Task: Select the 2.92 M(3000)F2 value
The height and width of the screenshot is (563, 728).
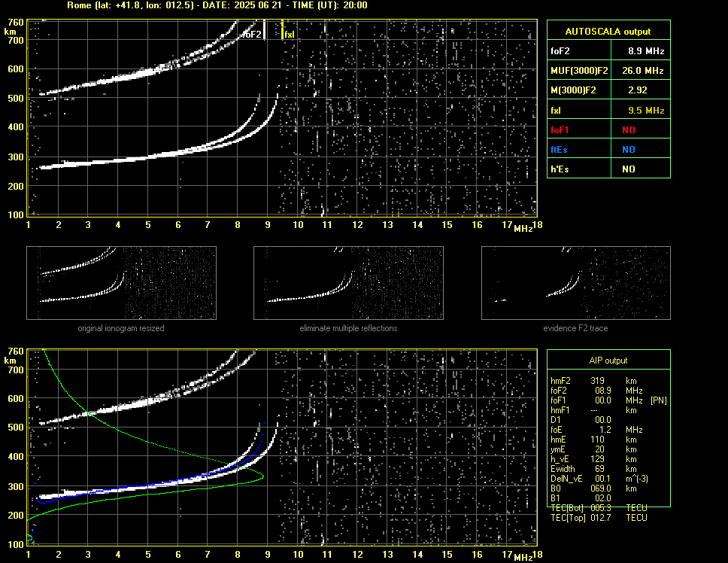Action: [638, 90]
